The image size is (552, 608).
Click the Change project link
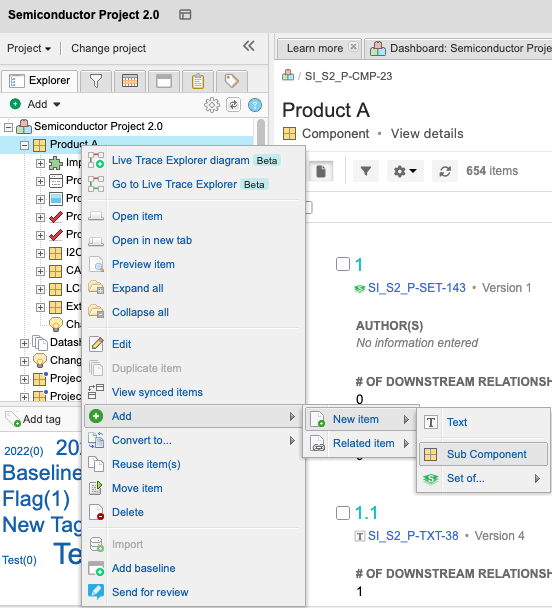[x=109, y=48]
